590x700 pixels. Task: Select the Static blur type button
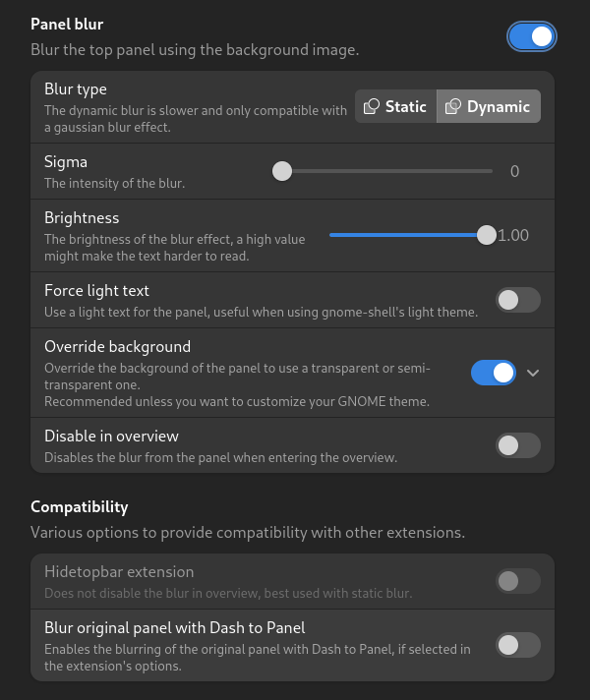tap(395, 106)
